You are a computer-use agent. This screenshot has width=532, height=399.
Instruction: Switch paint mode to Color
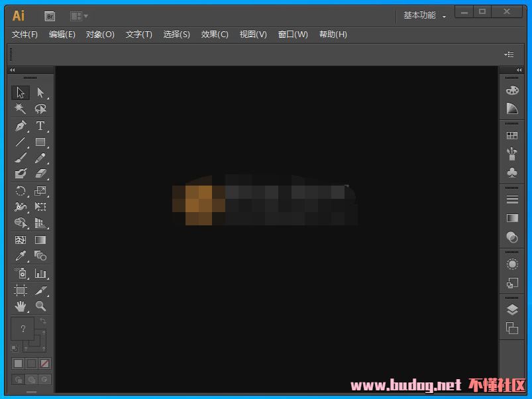click(19, 363)
